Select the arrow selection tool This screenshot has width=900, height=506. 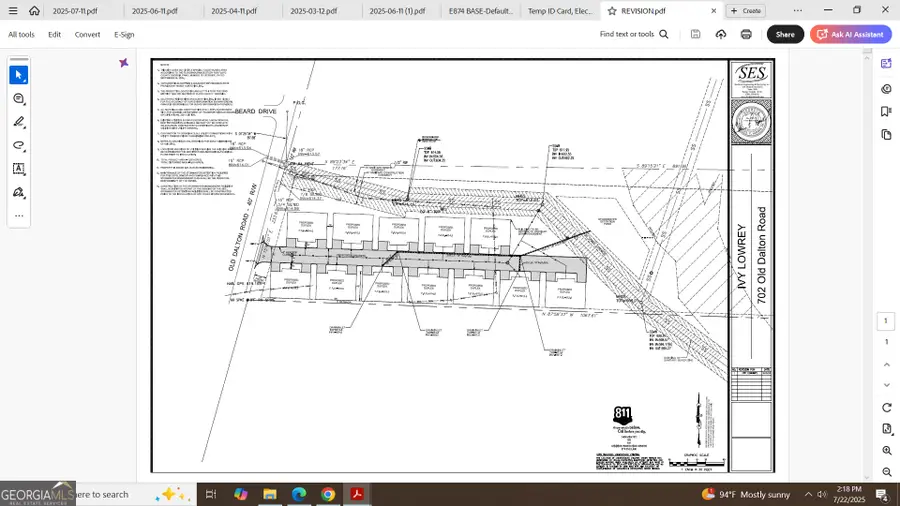[18, 75]
